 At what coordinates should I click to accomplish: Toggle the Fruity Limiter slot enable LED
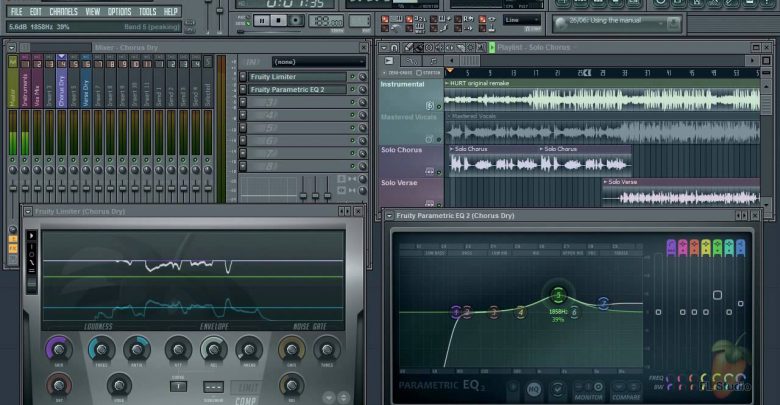(353, 77)
